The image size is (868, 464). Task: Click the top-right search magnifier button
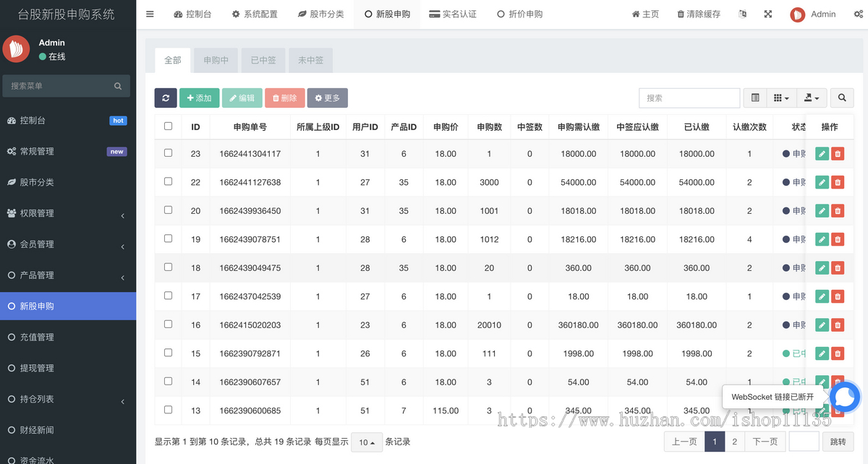[842, 98]
